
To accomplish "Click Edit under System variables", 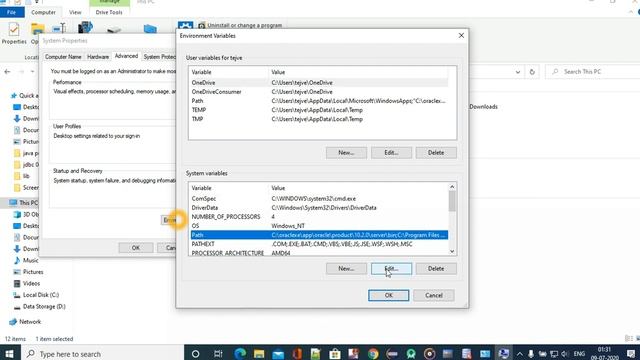I will click(x=391, y=269).
